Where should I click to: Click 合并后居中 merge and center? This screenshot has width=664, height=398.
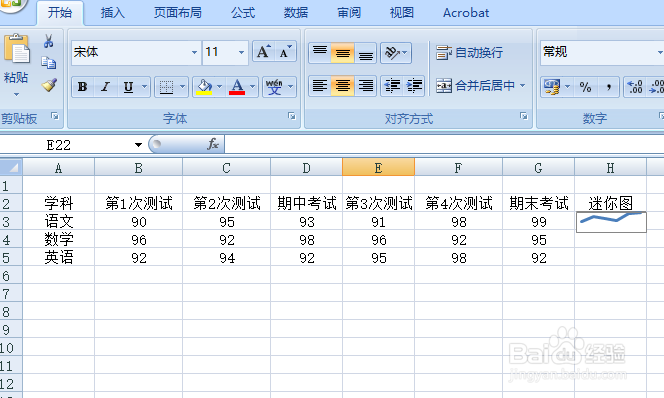pos(475,86)
